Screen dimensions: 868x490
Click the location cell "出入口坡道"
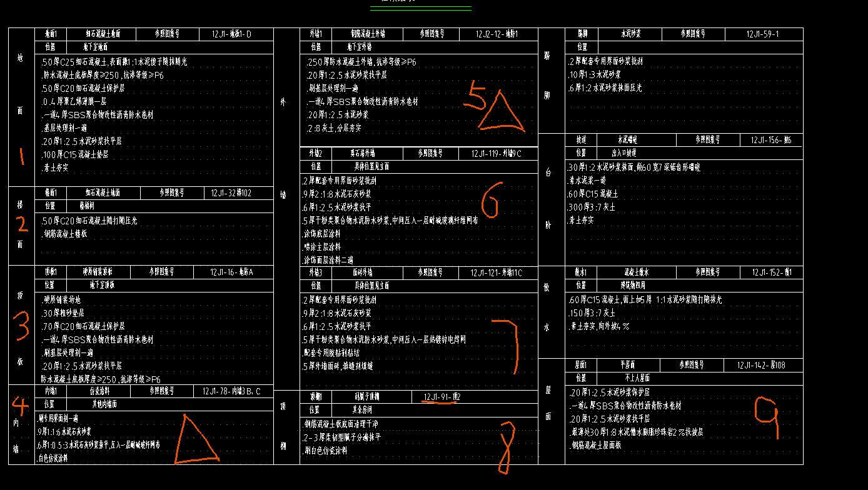[624, 153]
